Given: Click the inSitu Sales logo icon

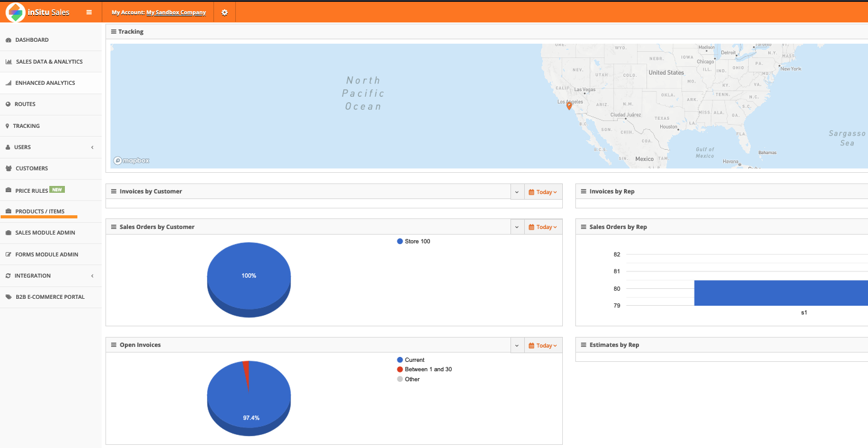Looking at the screenshot, I should (x=16, y=12).
